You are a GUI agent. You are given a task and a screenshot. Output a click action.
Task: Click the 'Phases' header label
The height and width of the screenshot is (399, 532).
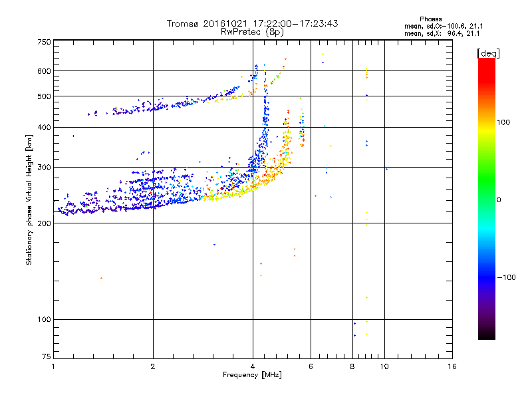click(x=430, y=19)
